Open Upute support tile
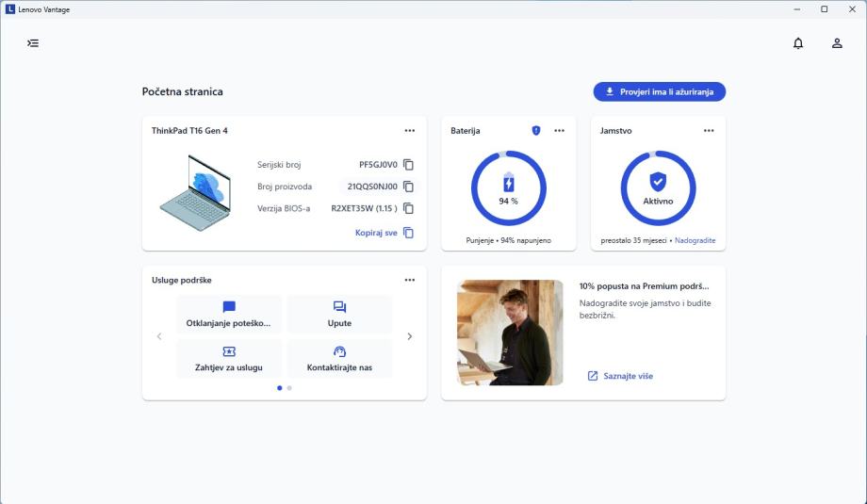Viewport: 867px width, 504px height. 339,315
